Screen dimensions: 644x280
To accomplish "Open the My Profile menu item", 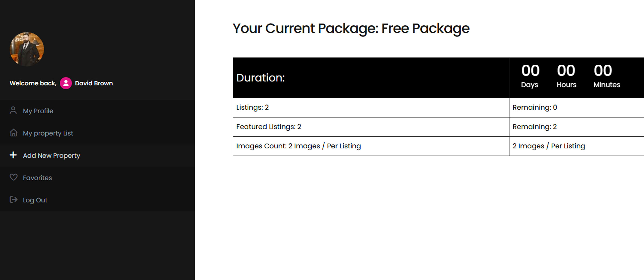I will coord(38,111).
